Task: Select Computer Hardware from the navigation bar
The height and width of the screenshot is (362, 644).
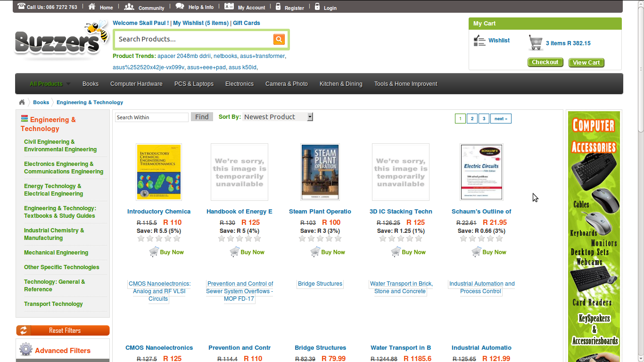Action: (136, 83)
